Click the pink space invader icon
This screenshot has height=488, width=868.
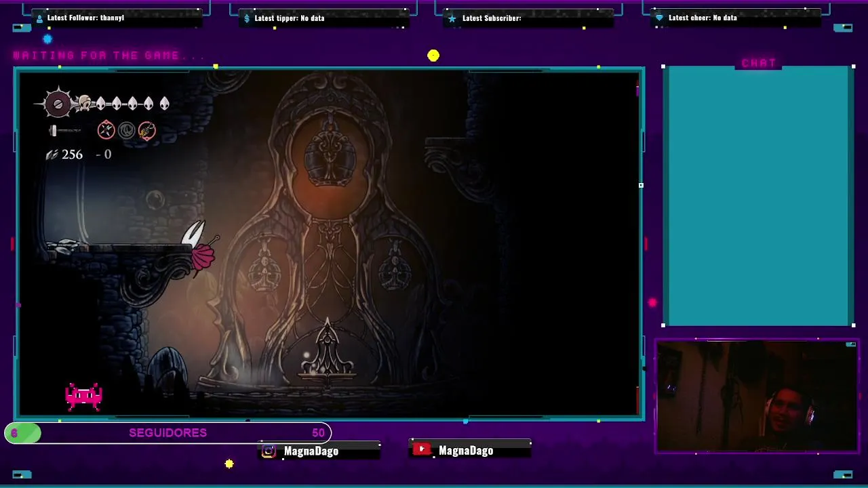click(x=83, y=396)
